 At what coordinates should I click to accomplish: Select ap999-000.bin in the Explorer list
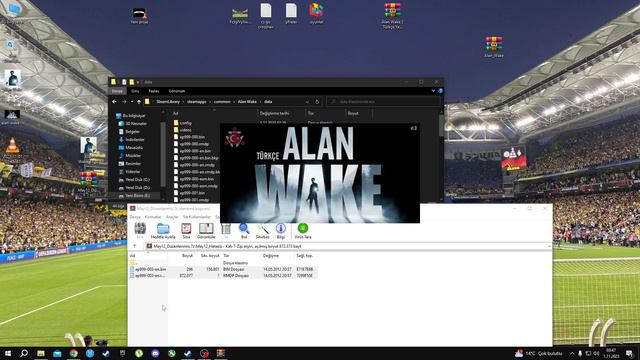pos(189,137)
